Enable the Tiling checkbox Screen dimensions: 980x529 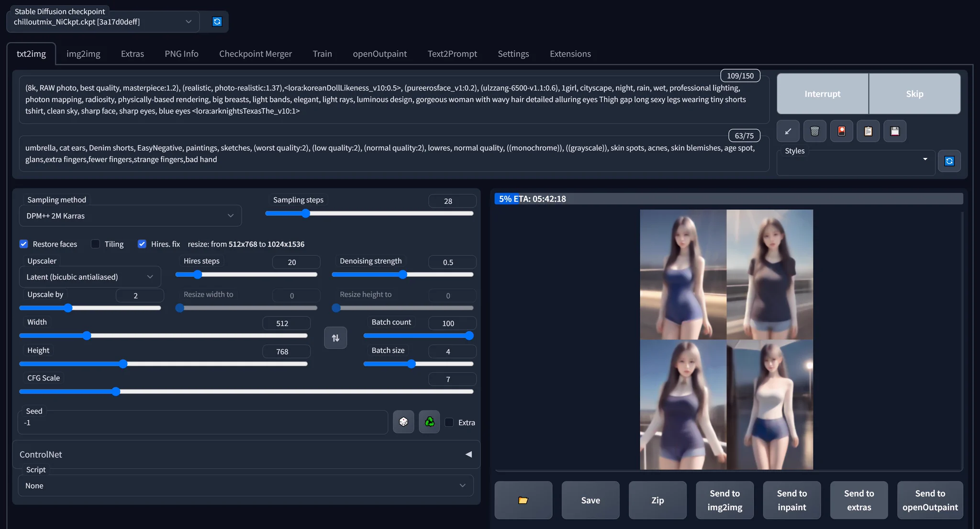96,244
